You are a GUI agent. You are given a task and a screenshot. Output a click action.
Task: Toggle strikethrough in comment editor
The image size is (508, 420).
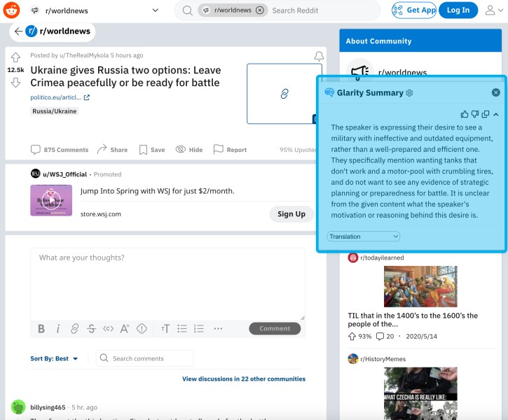tap(91, 329)
